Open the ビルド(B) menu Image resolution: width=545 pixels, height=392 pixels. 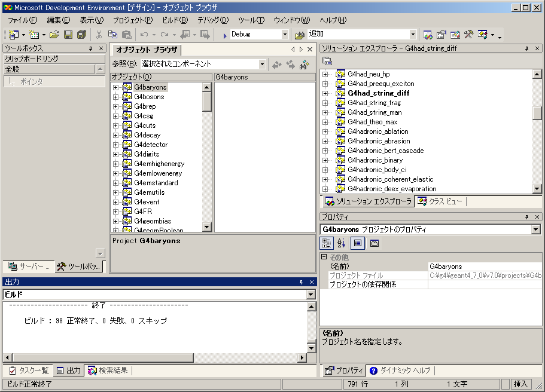(175, 20)
